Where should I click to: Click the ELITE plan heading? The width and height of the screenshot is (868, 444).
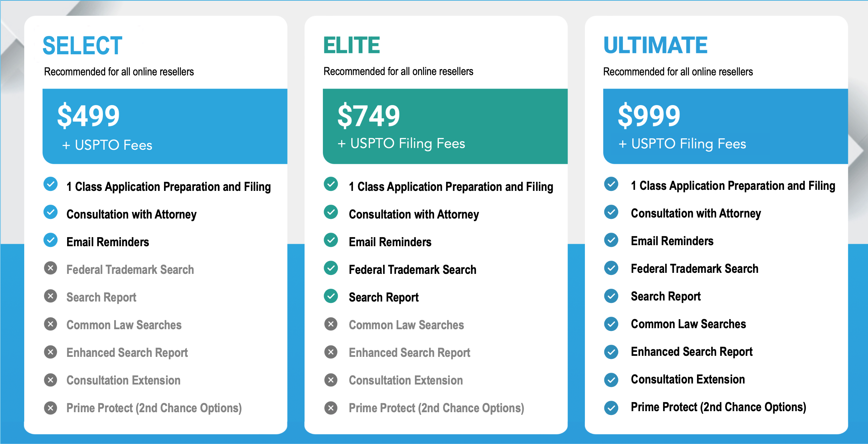pos(352,46)
